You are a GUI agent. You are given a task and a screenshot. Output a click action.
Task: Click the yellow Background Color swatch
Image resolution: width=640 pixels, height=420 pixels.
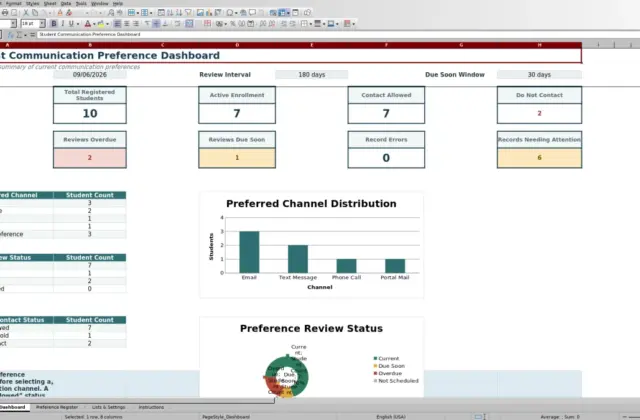101,24
